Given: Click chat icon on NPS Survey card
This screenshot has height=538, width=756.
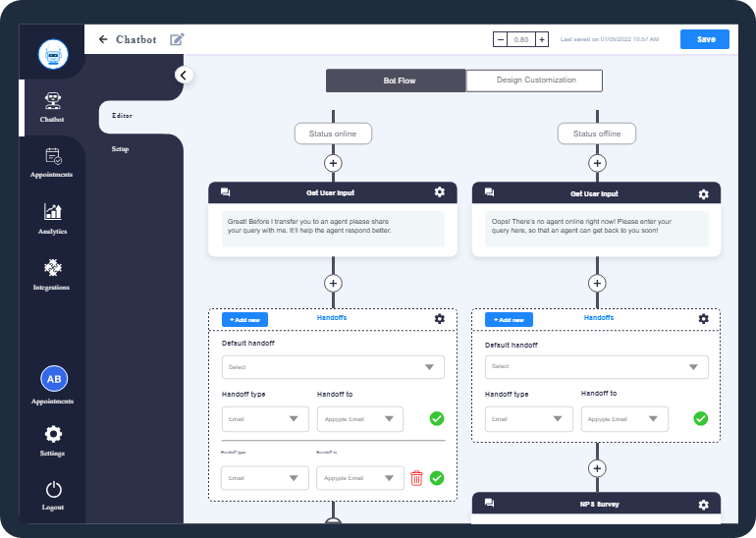Looking at the screenshot, I should (489, 503).
